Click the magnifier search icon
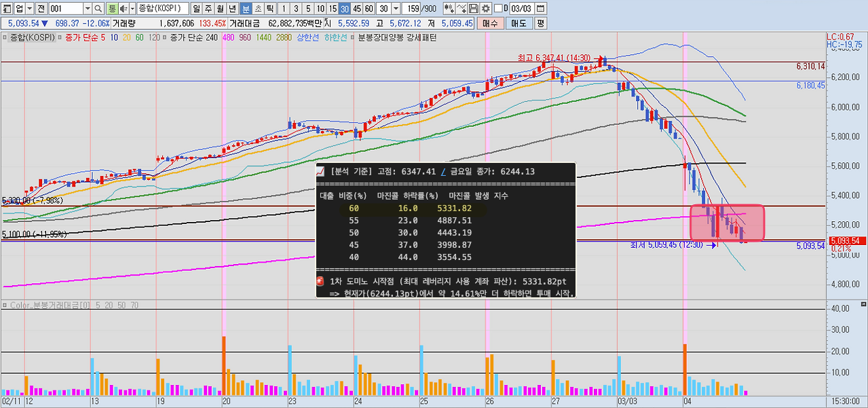Viewport: 868px width, 408px height. coord(98,9)
